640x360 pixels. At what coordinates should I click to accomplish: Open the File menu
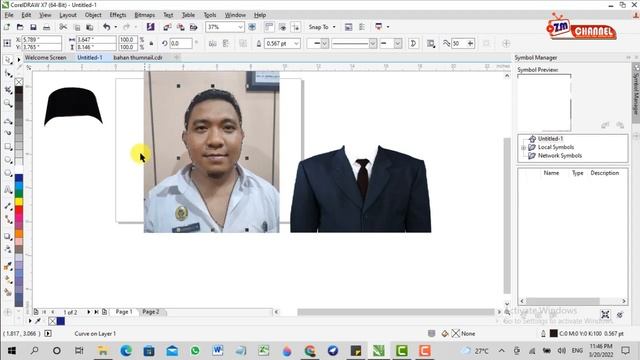(9, 15)
